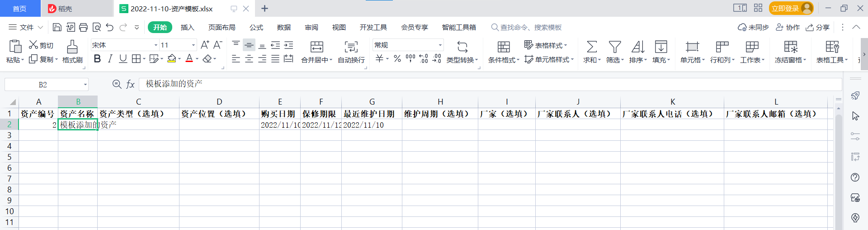
Task: Click the 分享 Share button
Action: 818,28
